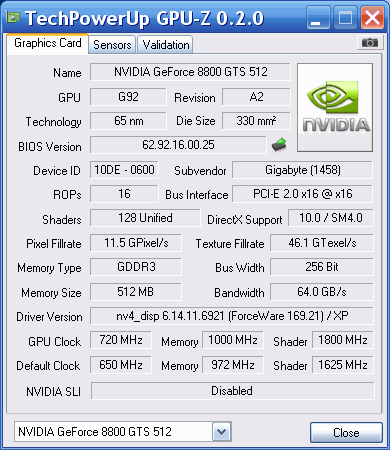Screen dimensions: 390x450
Task: Click the BIOS Version label
Action: pyautogui.click(x=50, y=147)
